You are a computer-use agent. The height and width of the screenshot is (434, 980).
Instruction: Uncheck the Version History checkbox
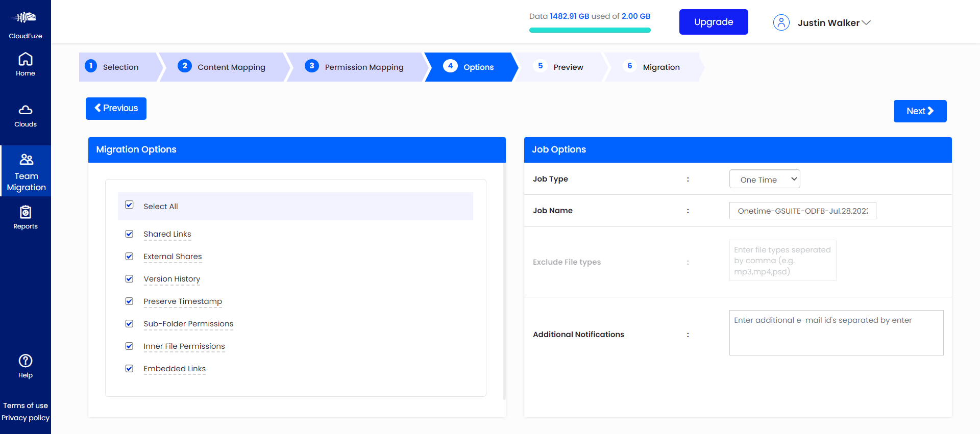point(129,279)
